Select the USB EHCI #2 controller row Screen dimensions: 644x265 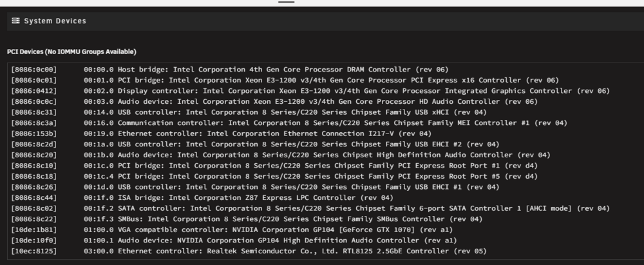[x=255, y=144]
